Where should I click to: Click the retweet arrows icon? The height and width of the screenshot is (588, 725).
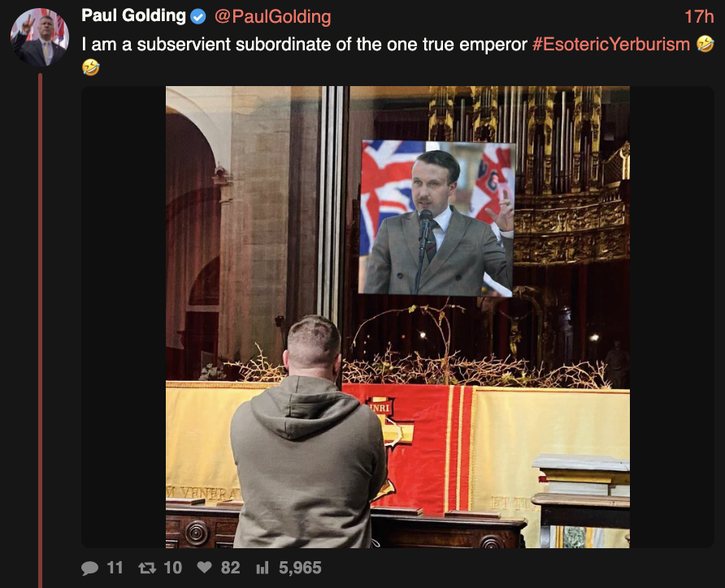(x=147, y=568)
